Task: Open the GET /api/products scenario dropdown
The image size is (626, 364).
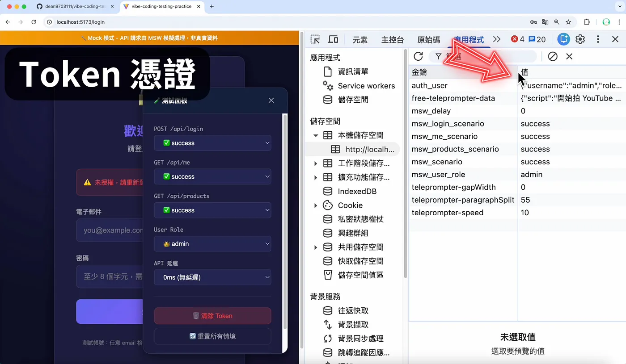Action: tap(212, 210)
